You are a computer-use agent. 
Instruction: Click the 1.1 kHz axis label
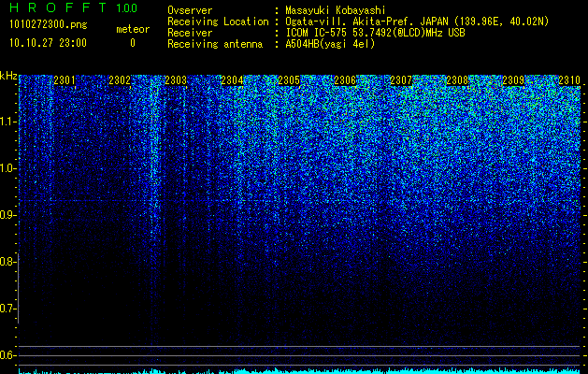coord(8,122)
